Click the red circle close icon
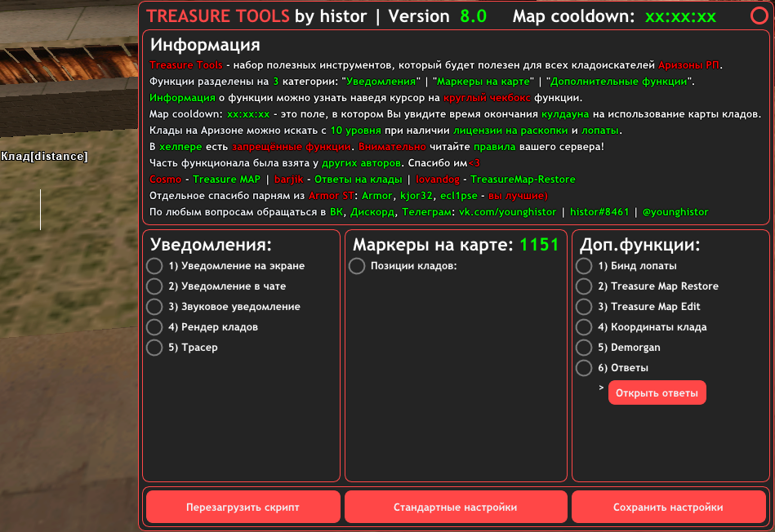The image size is (775, 532). (758, 16)
